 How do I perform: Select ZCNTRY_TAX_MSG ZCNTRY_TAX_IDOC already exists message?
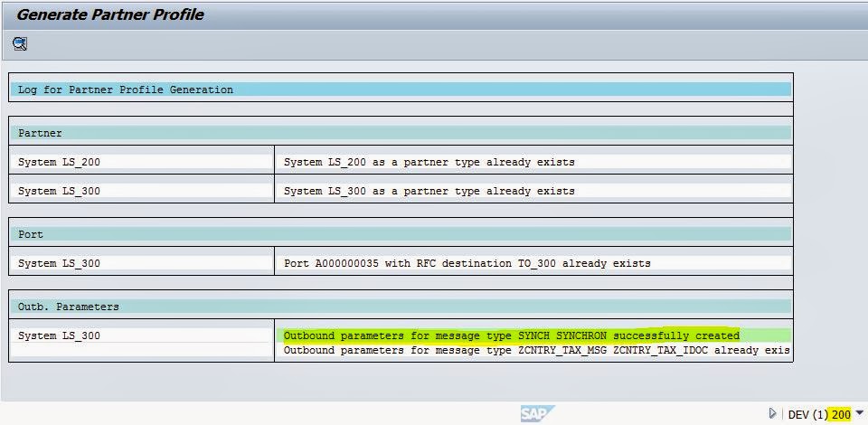[536, 350]
